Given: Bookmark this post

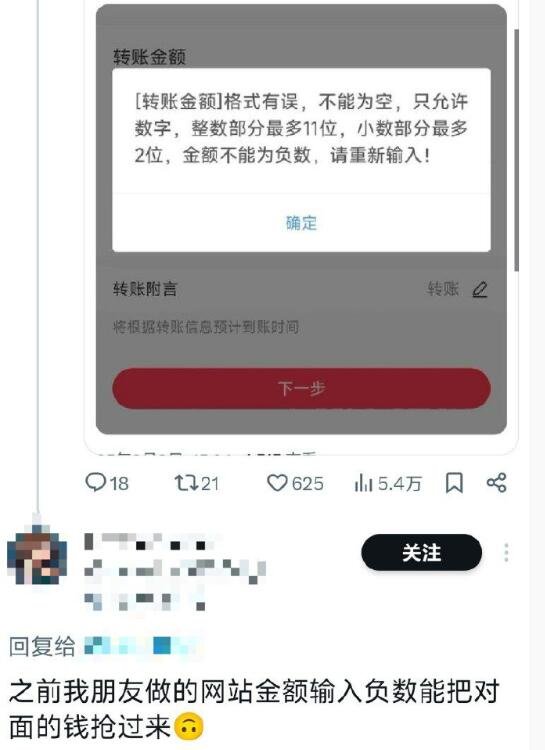Looking at the screenshot, I should (x=454, y=483).
